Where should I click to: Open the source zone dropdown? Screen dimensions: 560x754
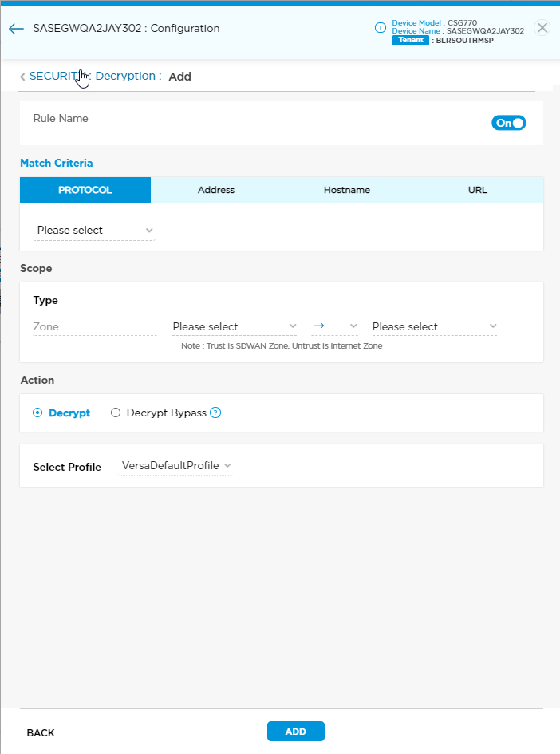click(235, 326)
